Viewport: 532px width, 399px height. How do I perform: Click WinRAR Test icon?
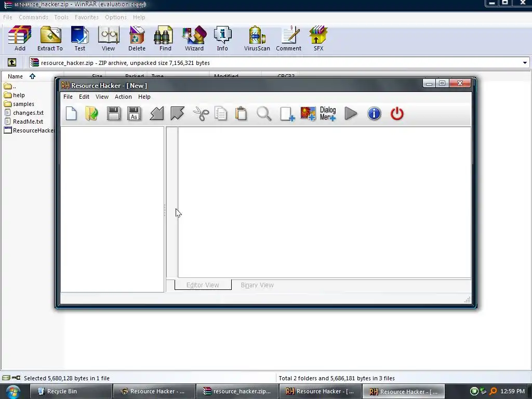(79, 38)
